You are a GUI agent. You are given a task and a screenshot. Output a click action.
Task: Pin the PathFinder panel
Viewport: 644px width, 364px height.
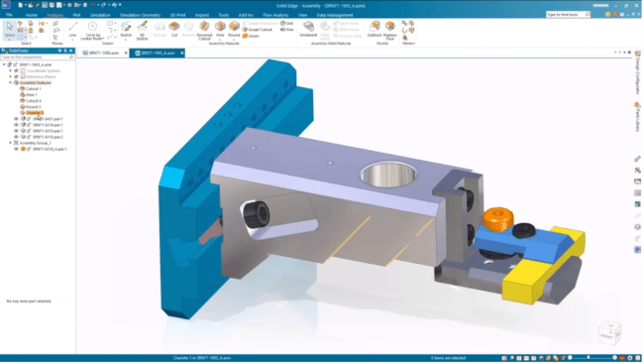65,51
